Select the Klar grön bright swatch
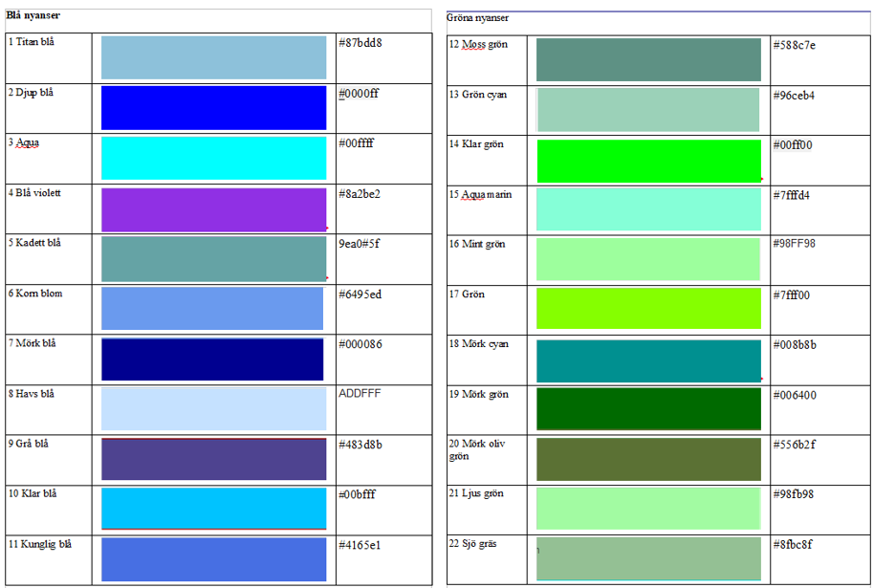Image resolution: width=874 pixels, height=588 pixels. pos(649,161)
